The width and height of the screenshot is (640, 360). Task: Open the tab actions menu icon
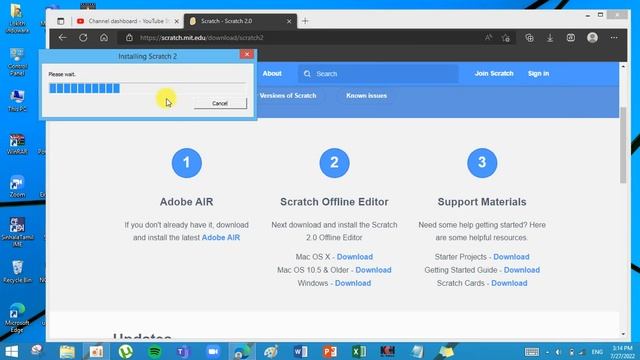point(60,21)
